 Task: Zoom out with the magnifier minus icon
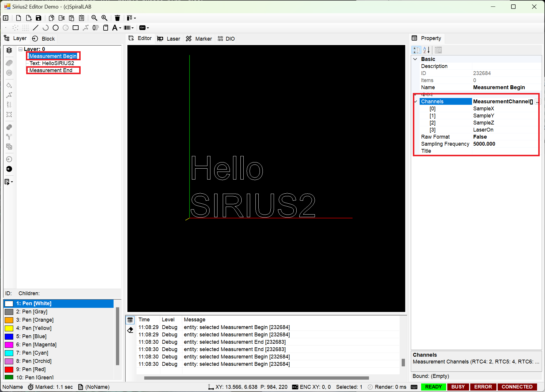(94, 18)
